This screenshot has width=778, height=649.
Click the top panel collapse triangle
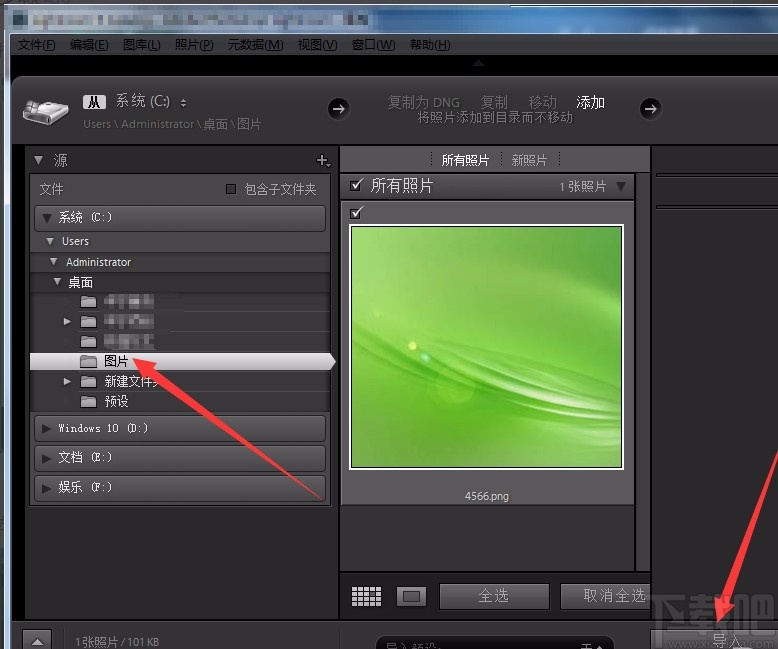tap(478, 63)
